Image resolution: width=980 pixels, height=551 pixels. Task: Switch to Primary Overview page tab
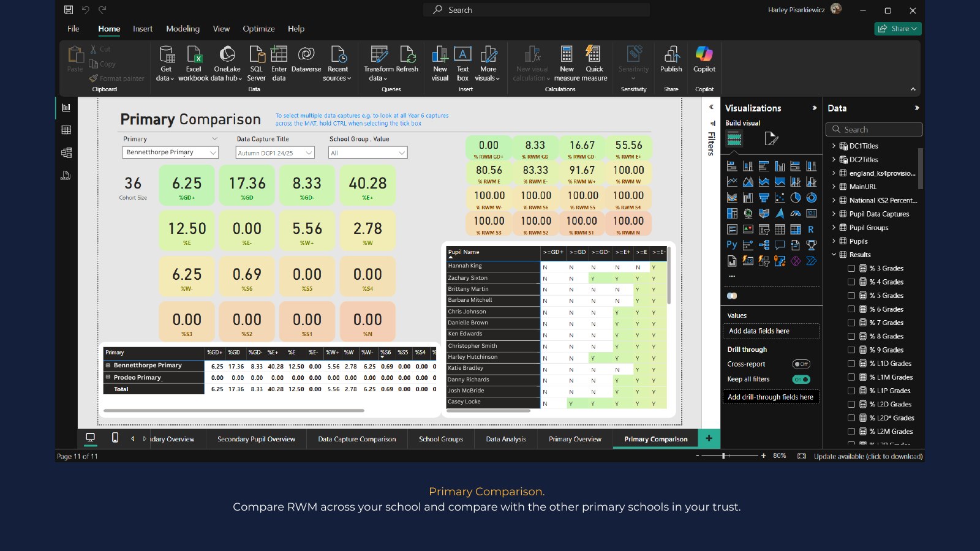pos(575,439)
